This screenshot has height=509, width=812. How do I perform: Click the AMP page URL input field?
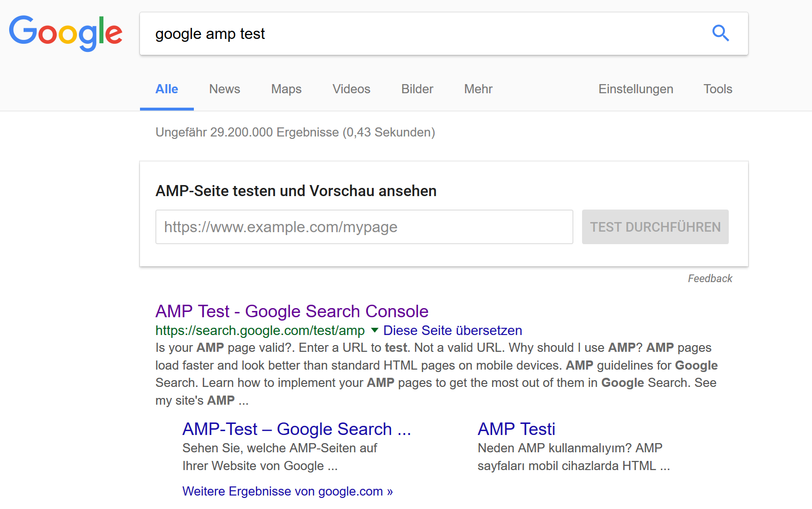tap(364, 226)
